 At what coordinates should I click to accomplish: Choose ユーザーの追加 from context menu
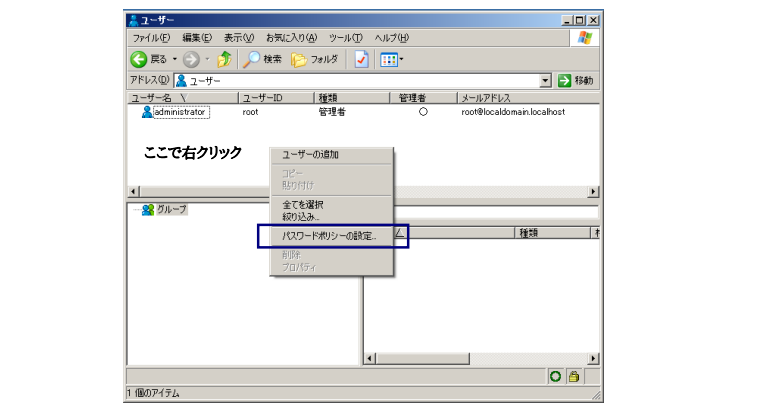[310, 155]
